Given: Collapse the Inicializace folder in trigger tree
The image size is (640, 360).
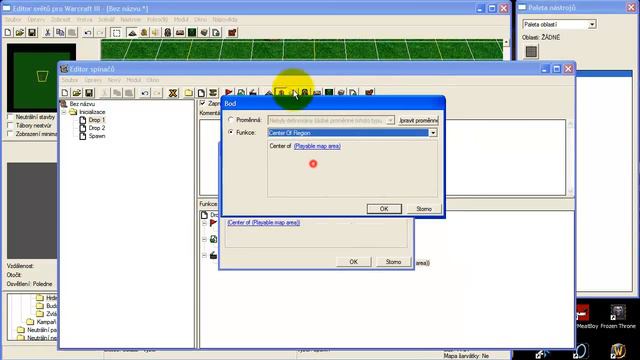Looking at the screenshot, I should click(x=64, y=112).
